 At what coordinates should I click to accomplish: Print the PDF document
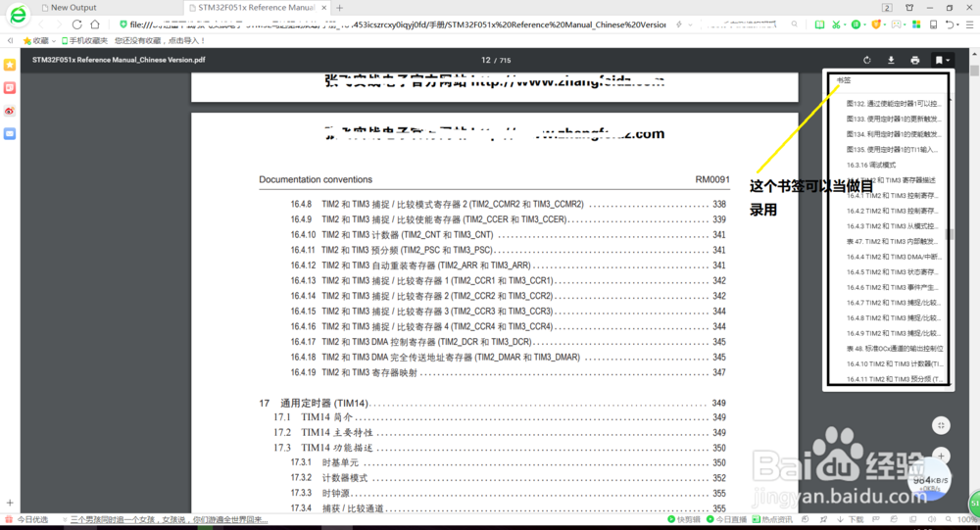(915, 60)
